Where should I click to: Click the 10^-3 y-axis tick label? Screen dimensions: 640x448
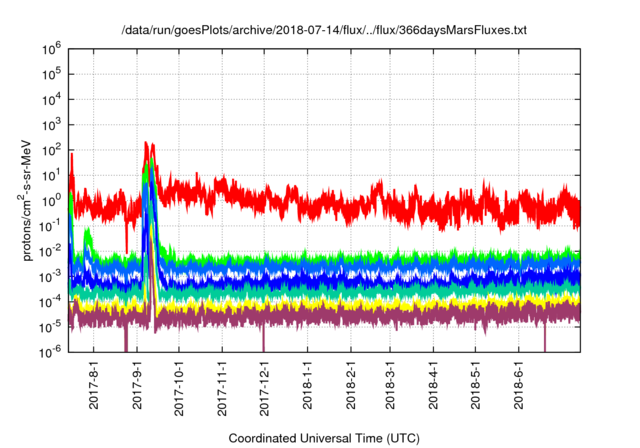click(x=50, y=276)
